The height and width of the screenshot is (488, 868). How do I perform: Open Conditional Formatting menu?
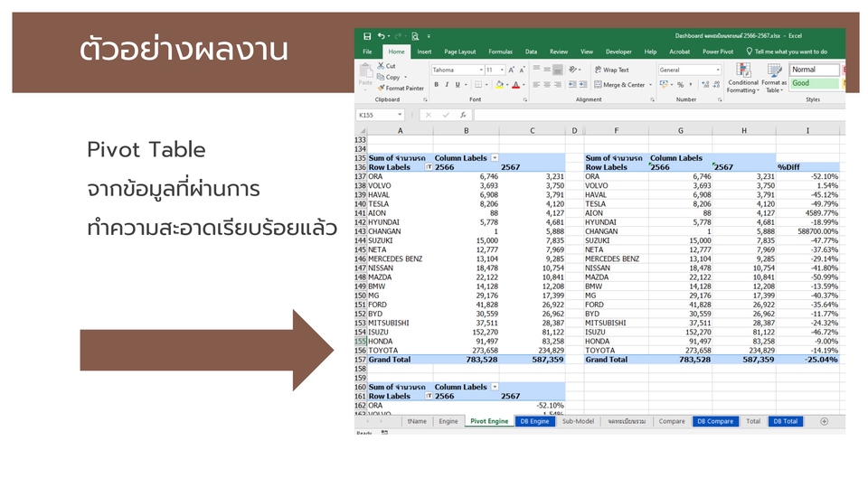click(743, 78)
